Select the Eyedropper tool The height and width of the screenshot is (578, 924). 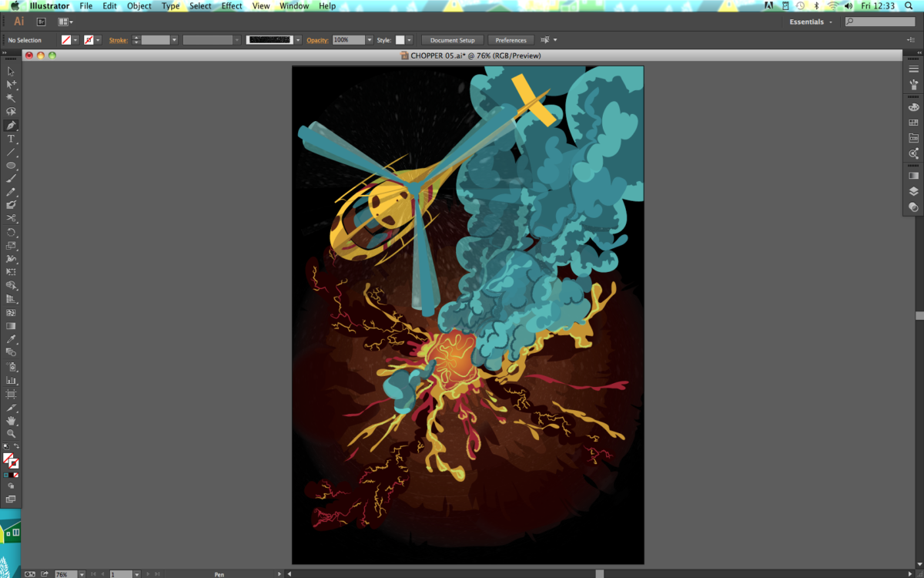tap(11, 339)
